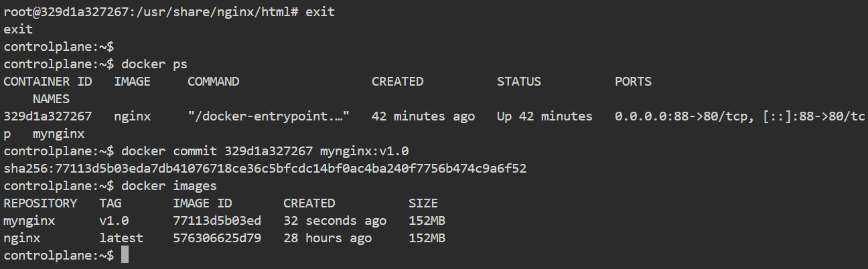Click image ID 77113d5b03ed
The width and height of the screenshot is (868, 269).
[x=217, y=221]
